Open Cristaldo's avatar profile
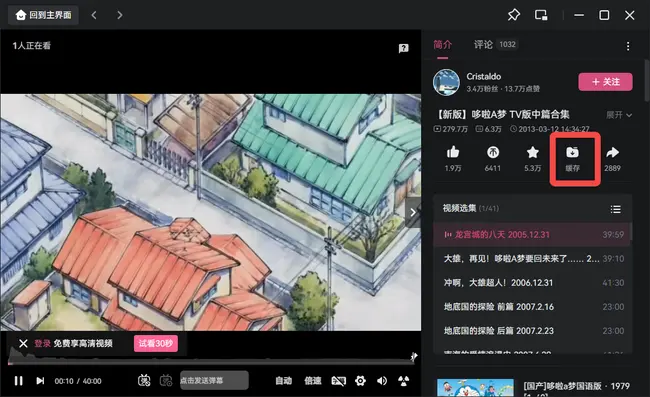Image resolution: width=650 pixels, height=397 pixels. (x=446, y=82)
